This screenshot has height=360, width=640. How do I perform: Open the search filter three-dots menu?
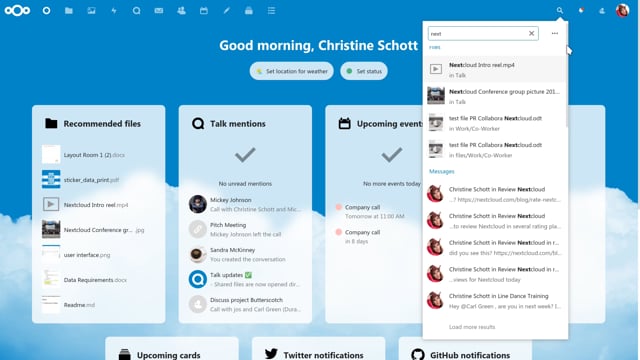click(x=555, y=33)
